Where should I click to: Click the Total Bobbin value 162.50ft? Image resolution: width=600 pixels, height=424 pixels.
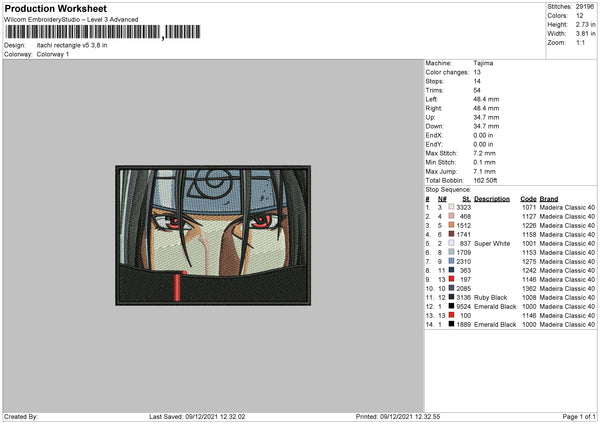(x=486, y=180)
